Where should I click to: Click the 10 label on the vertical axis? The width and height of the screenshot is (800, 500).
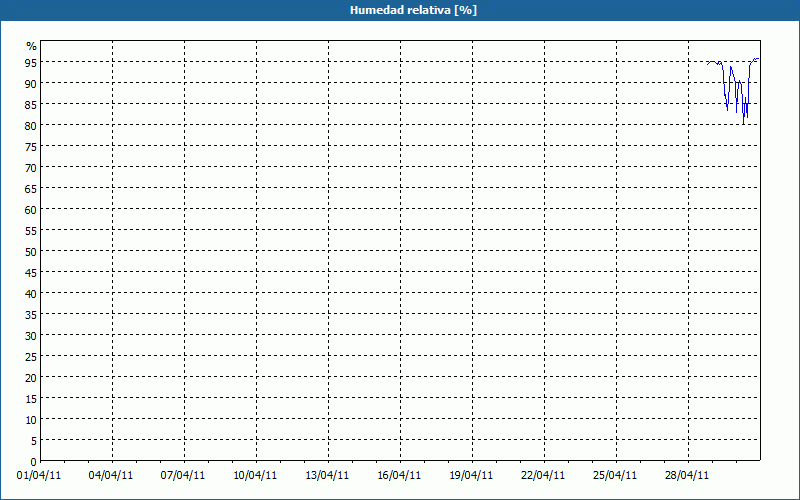[x=31, y=420]
